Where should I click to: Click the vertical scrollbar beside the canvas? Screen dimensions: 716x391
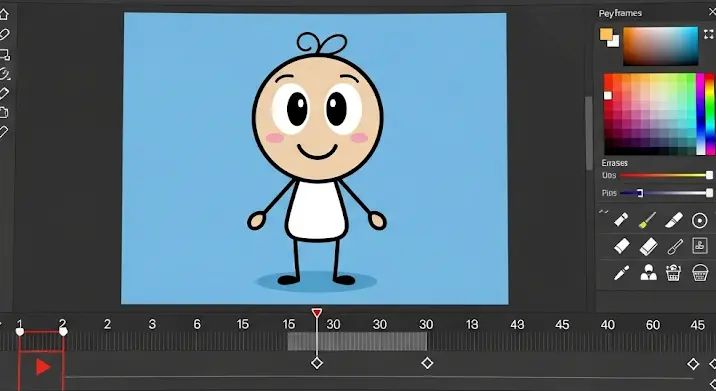point(589,133)
